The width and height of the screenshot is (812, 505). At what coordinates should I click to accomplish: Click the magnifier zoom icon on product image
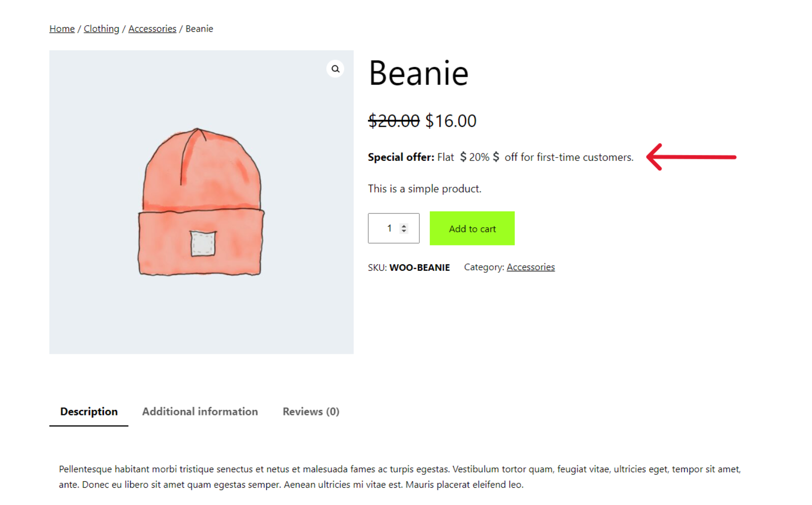tap(336, 69)
